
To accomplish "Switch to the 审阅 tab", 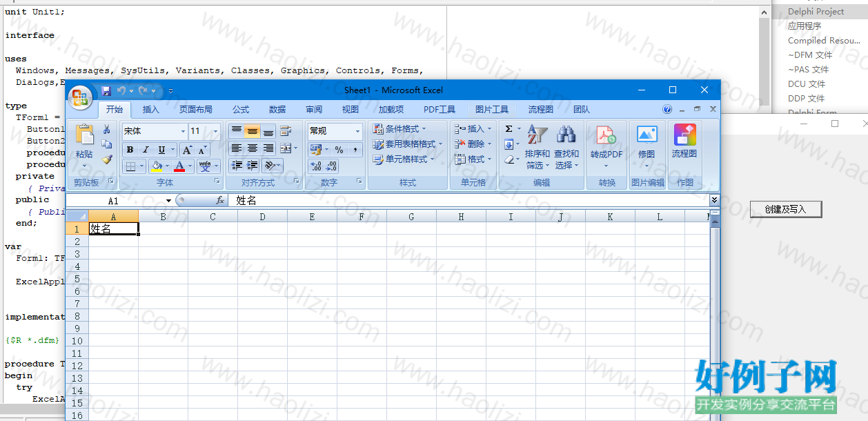I will 314,109.
